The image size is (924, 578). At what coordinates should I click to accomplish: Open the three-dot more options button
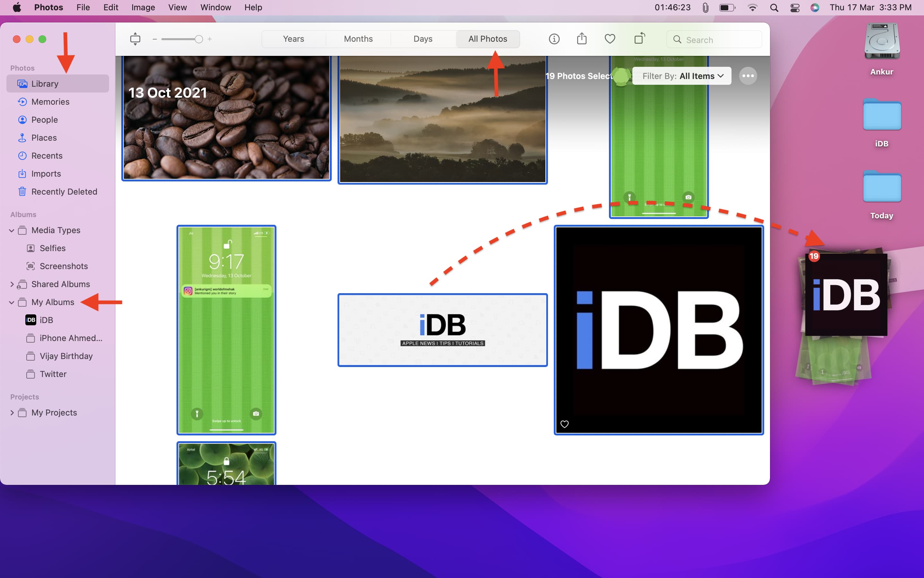coord(748,76)
